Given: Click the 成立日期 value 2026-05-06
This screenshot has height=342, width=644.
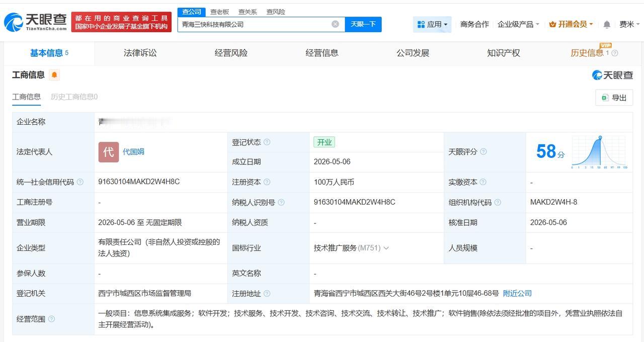Looking at the screenshot, I should pyautogui.click(x=332, y=162).
